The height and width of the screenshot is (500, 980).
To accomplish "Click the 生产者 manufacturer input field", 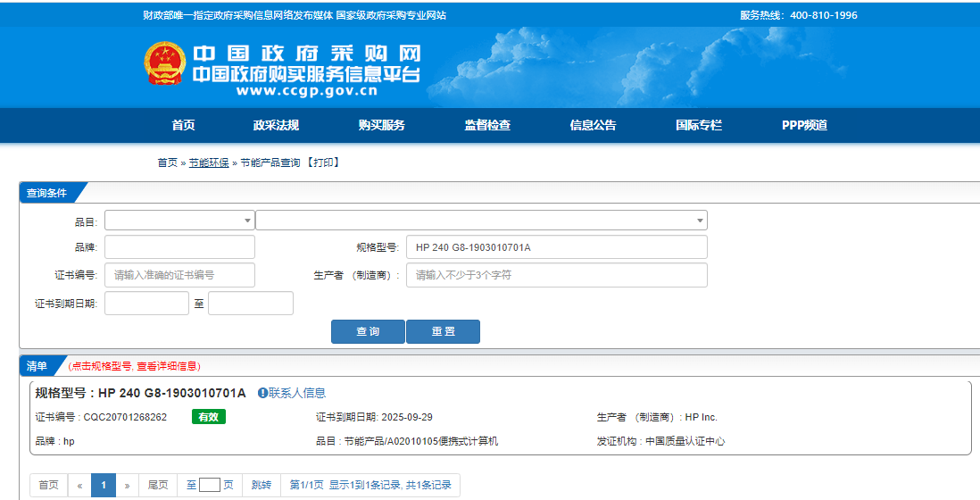I will pos(556,275).
